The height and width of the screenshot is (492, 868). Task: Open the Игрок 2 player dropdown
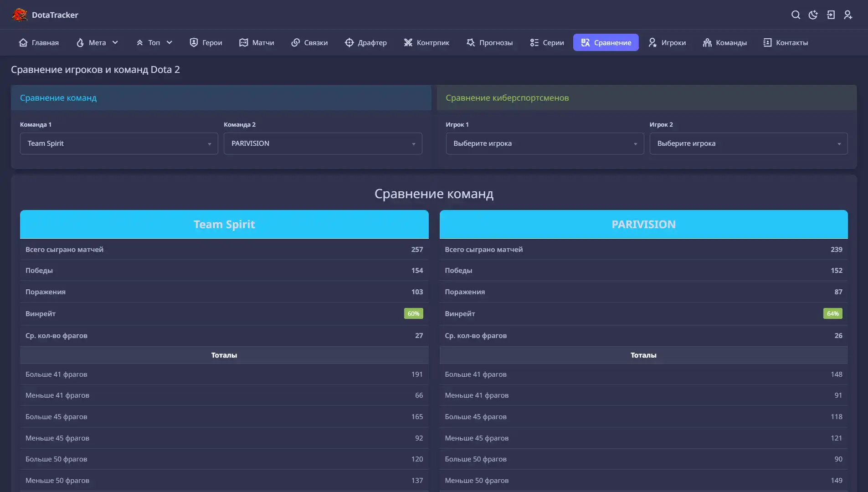[x=749, y=143]
